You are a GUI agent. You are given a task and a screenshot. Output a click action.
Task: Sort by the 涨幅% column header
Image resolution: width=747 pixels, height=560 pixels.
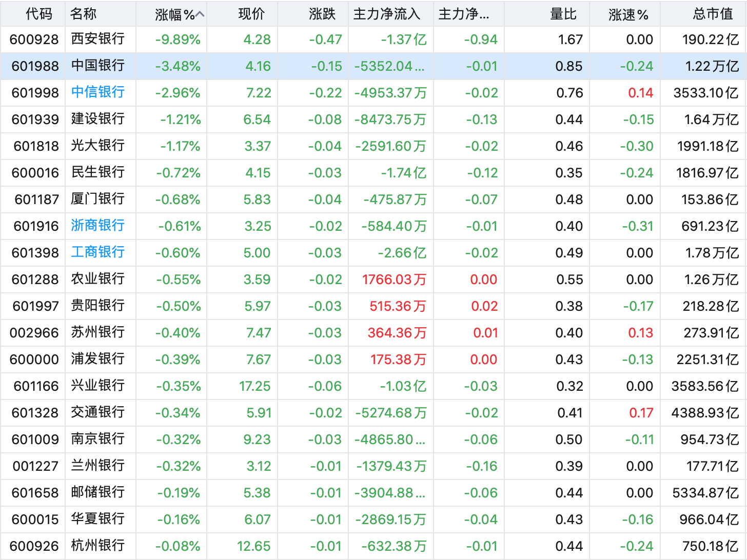(179, 14)
